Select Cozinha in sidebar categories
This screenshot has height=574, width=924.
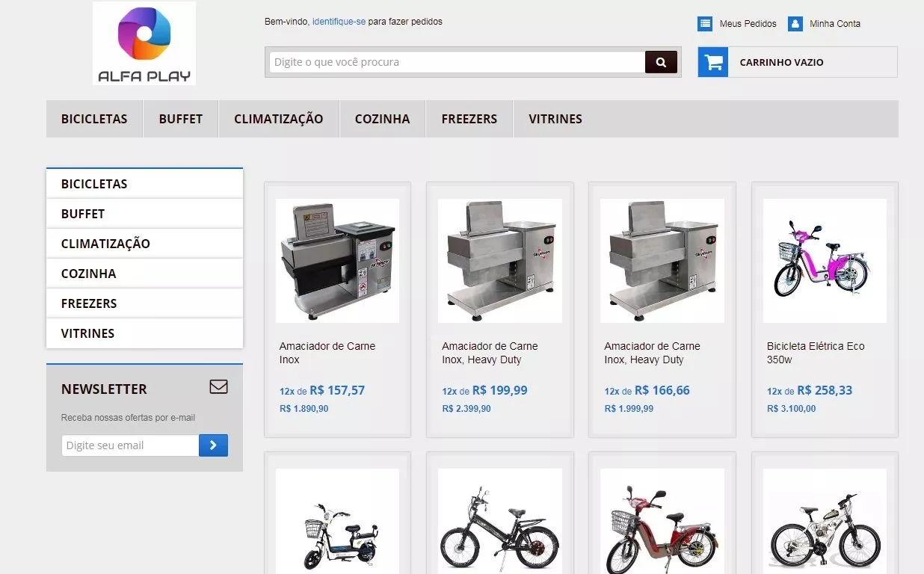click(144, 274)
